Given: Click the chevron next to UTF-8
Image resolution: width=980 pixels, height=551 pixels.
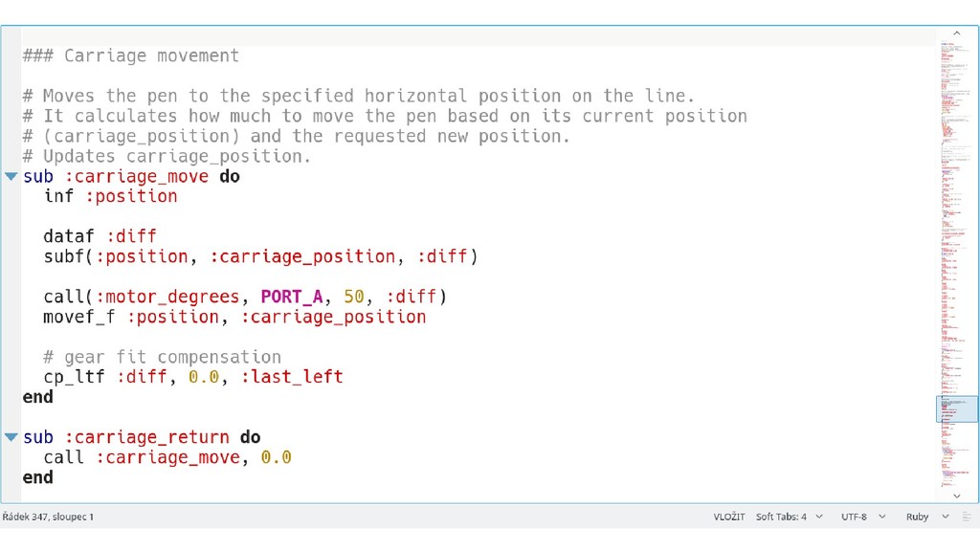Looking at the screenshot, I should pyautogui.click(x=881, y=517).
